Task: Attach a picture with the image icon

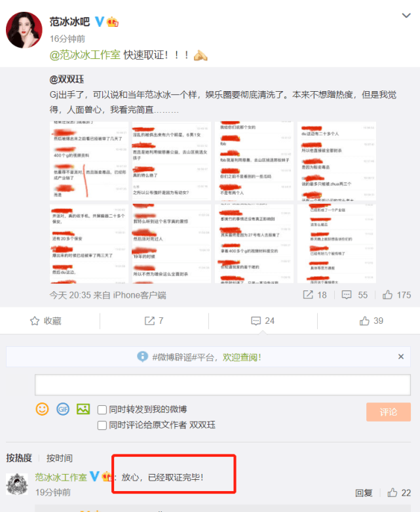Action: pyautogui.click(x=83, y=409)
